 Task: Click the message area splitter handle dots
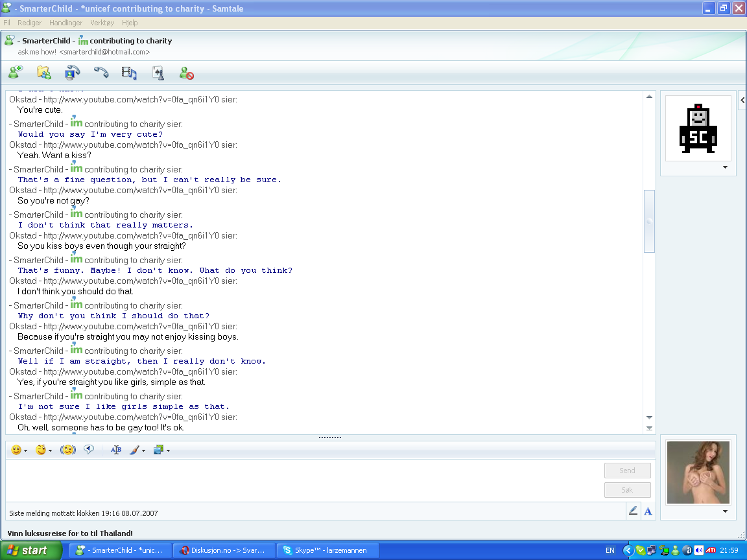[329, 437]
